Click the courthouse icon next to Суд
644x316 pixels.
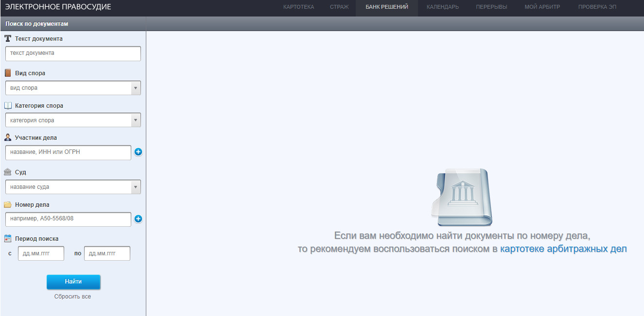[8, 172]
